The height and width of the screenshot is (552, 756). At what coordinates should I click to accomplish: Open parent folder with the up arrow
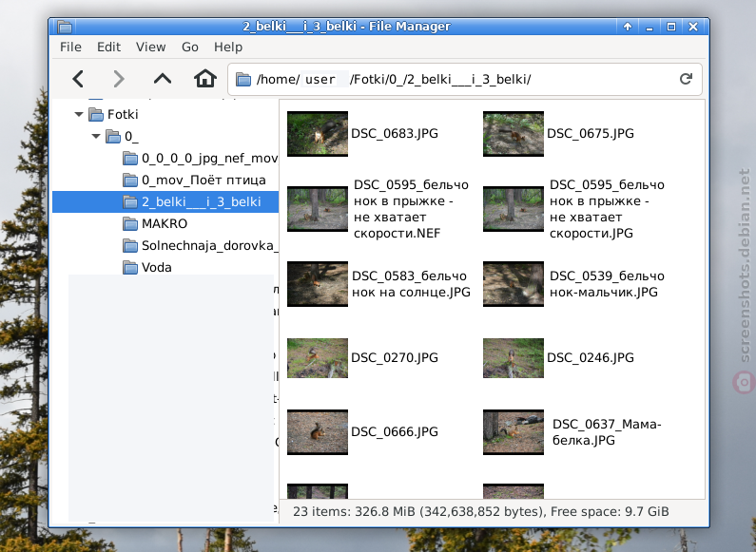(x=163, y=78)
